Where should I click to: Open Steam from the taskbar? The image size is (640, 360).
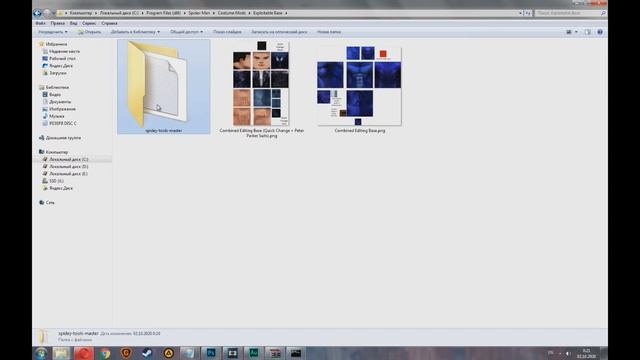(x=147, y=353)
